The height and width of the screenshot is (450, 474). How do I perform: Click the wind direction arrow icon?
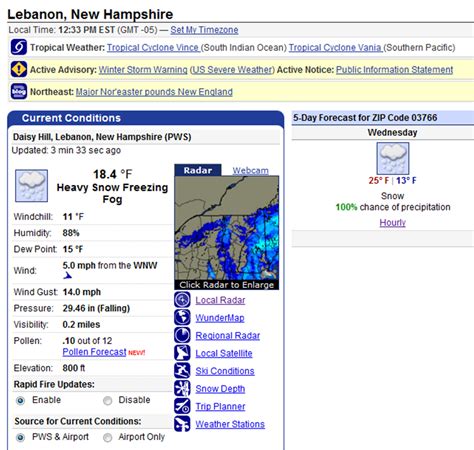(68, 275)
